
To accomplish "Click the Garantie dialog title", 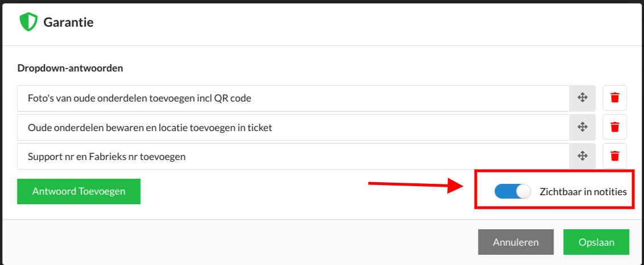I will [69, 22].
